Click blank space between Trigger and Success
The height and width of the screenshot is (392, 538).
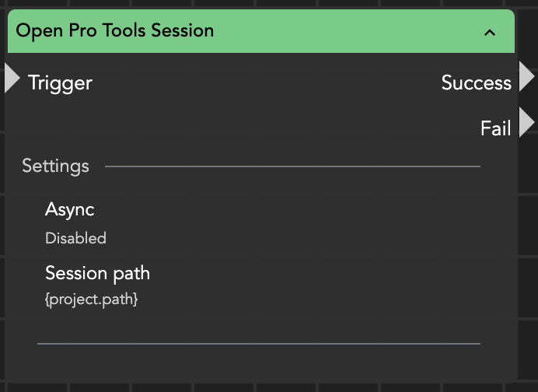coord(264,82)
